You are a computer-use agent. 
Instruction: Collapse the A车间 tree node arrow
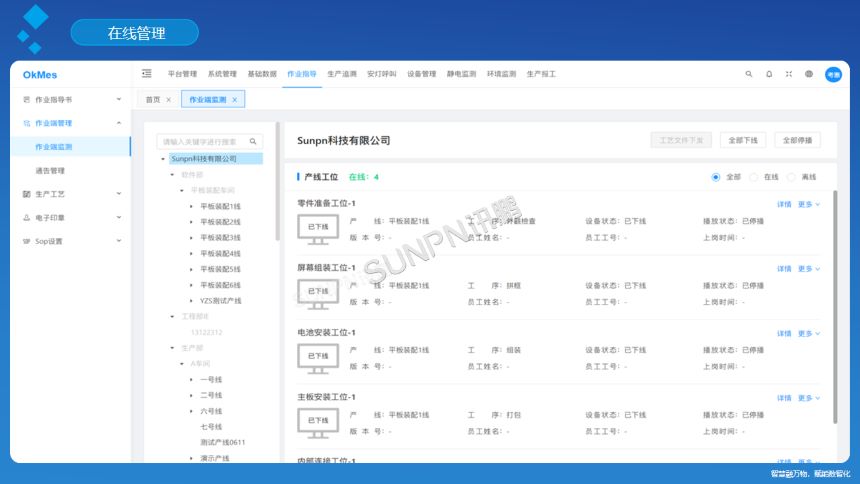(x=182, y=364)
